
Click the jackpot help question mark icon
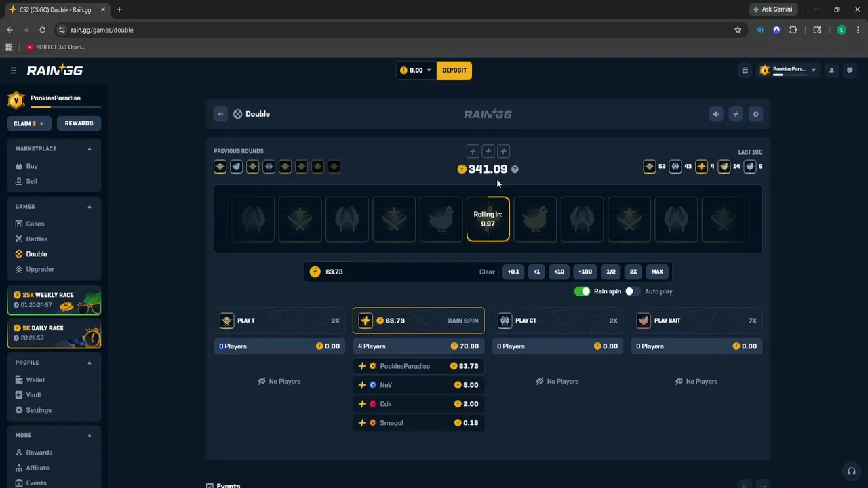[515, 169]
